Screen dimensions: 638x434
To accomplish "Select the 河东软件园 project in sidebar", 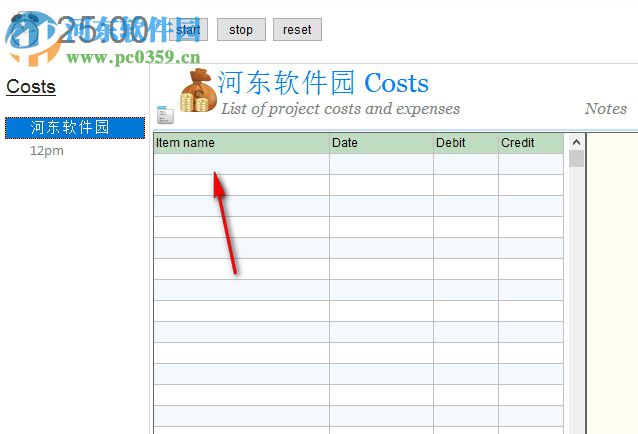I will click(x=75, y=128).
